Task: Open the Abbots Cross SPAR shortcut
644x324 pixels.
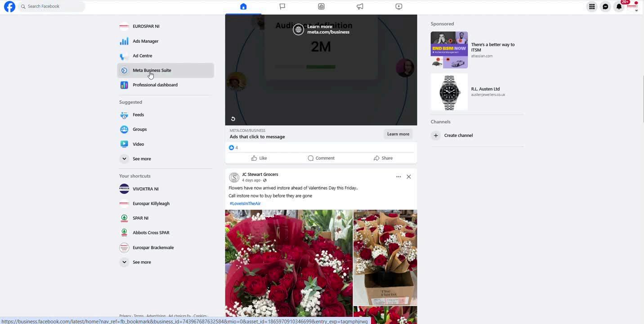Action: [165, 233]
